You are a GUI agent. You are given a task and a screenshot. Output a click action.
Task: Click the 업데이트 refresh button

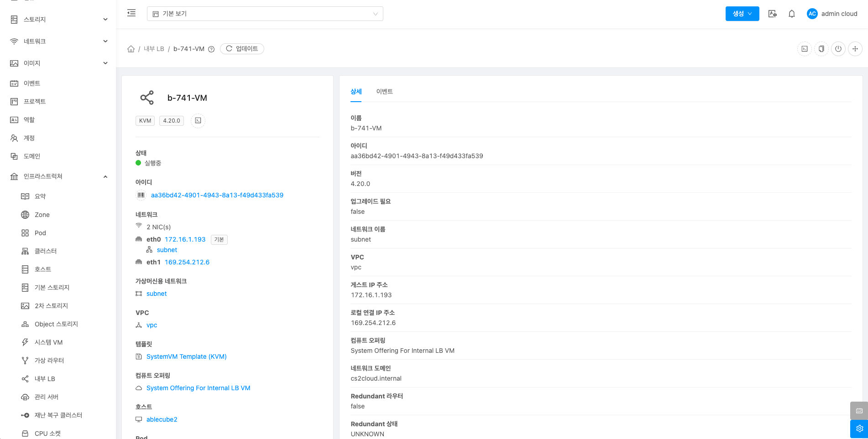pos(242,49)
